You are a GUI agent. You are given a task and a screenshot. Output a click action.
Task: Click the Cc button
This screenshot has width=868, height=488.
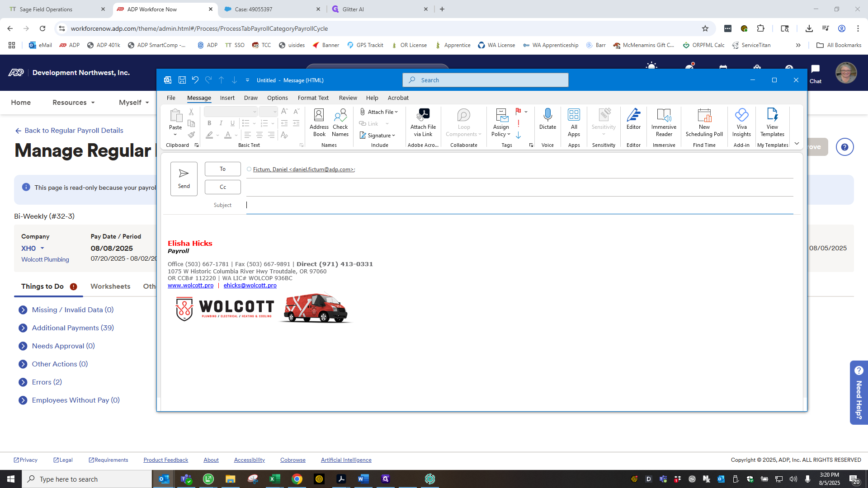click(x=222, y=187)
